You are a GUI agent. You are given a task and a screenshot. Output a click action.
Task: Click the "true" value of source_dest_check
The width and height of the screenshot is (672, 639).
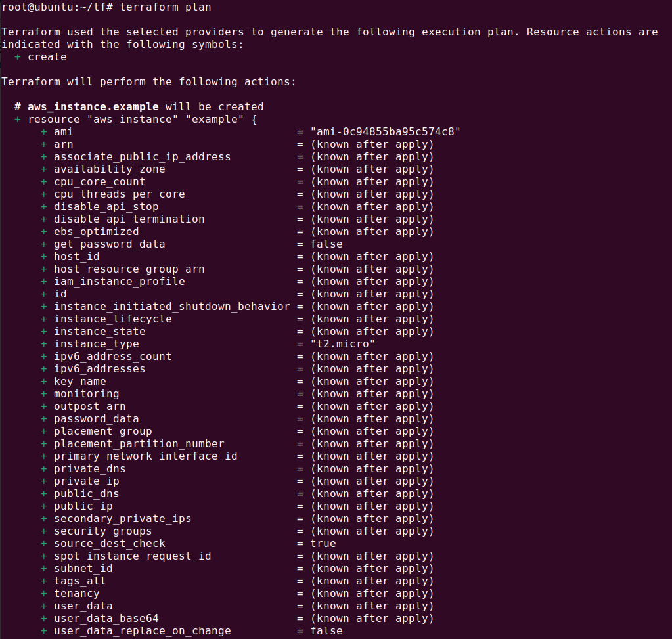(x=323, y=544)
